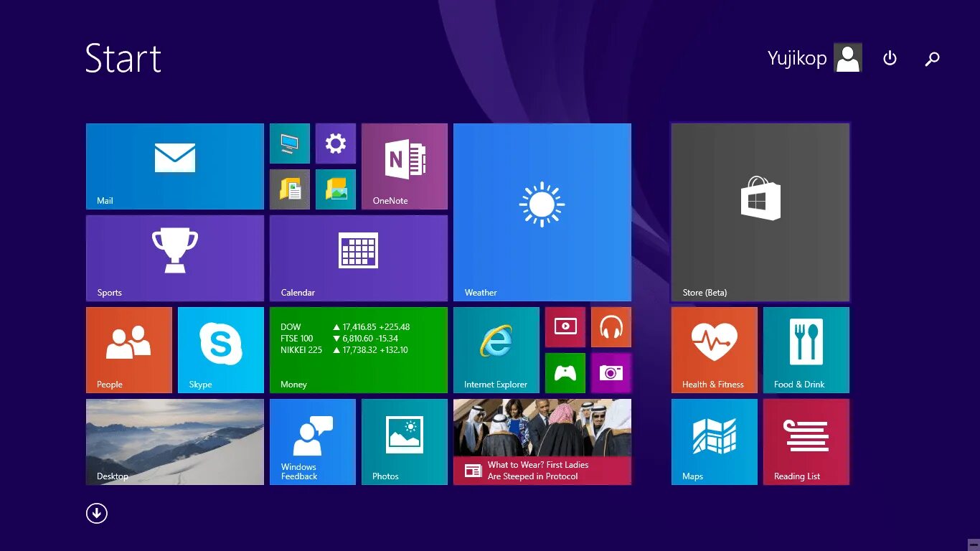
Task: Open the Video small tile
Action: (x=565, y=327)
